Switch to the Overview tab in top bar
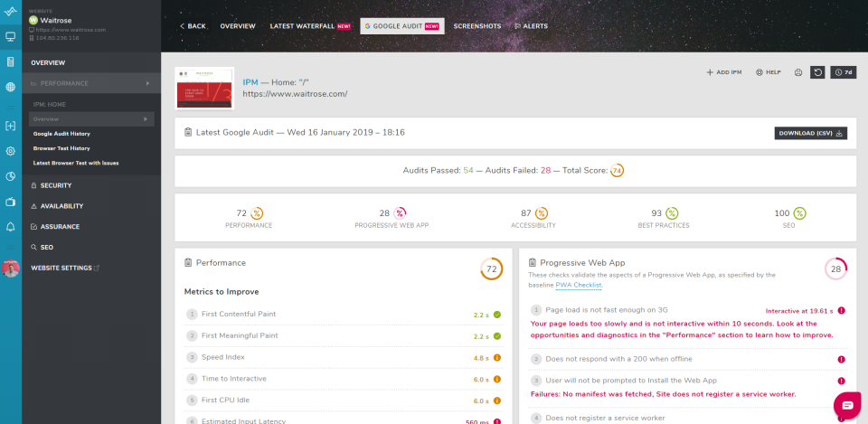 click(x=238, y=26)
